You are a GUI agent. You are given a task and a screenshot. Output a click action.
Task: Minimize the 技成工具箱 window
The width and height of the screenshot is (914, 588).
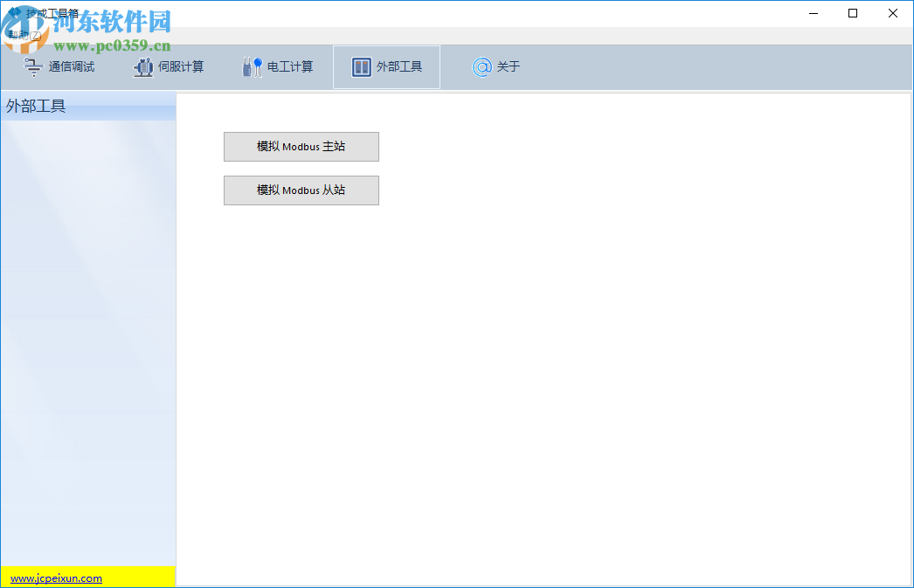point(814,13)
